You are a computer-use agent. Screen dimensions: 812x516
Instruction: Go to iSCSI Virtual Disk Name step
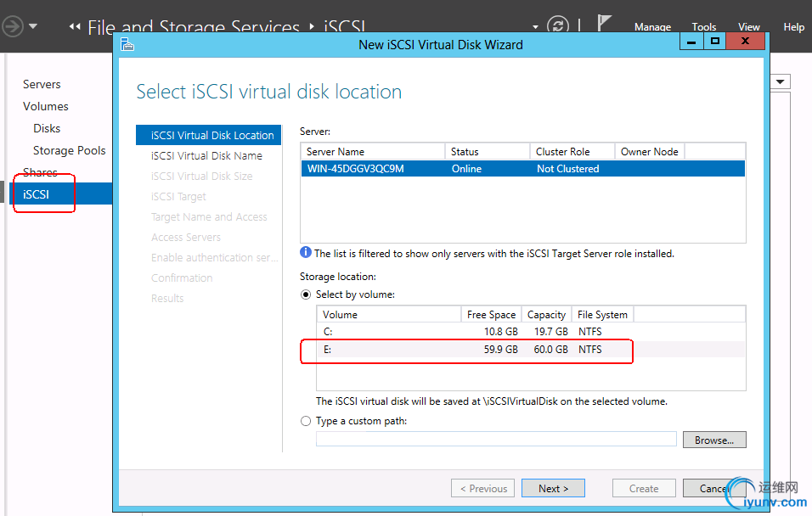(206, 155)
